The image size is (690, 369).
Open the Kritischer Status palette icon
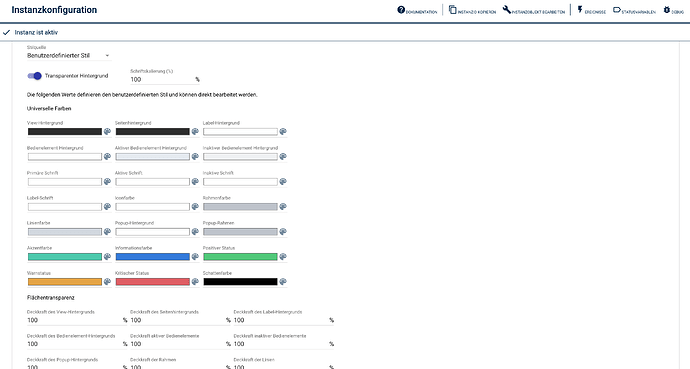195,282
